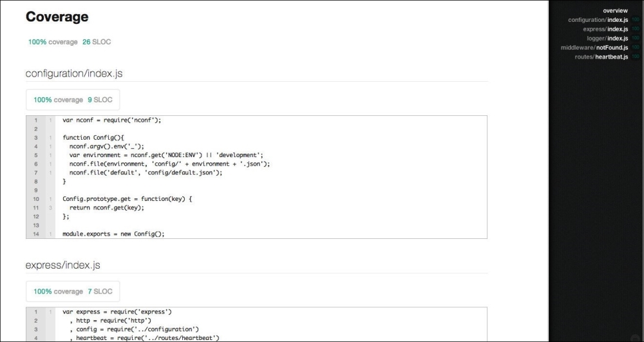Click the overall 100% coverage figure under Coverage
Image resolution: width=644 pixels, height=342 pixels.
point(53,42)
